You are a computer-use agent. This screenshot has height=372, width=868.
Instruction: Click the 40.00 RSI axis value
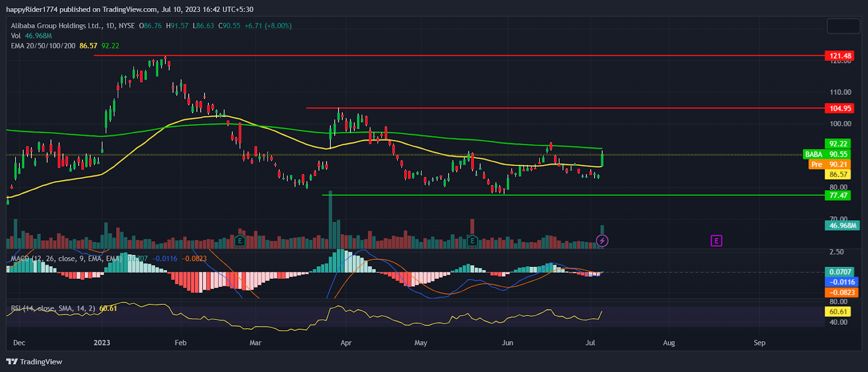[839, 322]
